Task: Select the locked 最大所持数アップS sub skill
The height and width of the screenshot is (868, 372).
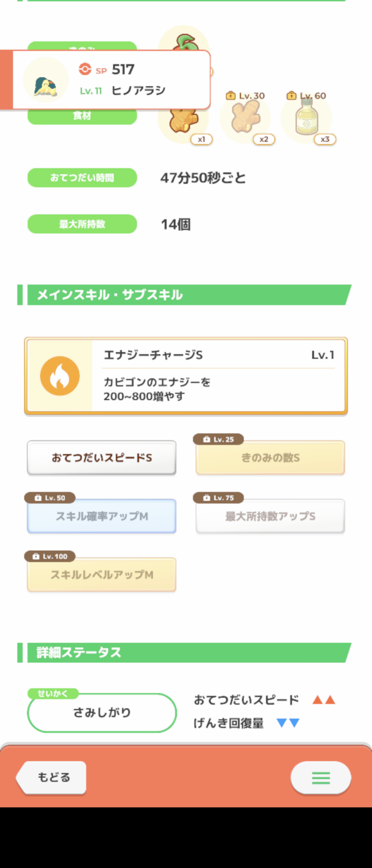Action: pyautogui.click(x=270, y=516)
